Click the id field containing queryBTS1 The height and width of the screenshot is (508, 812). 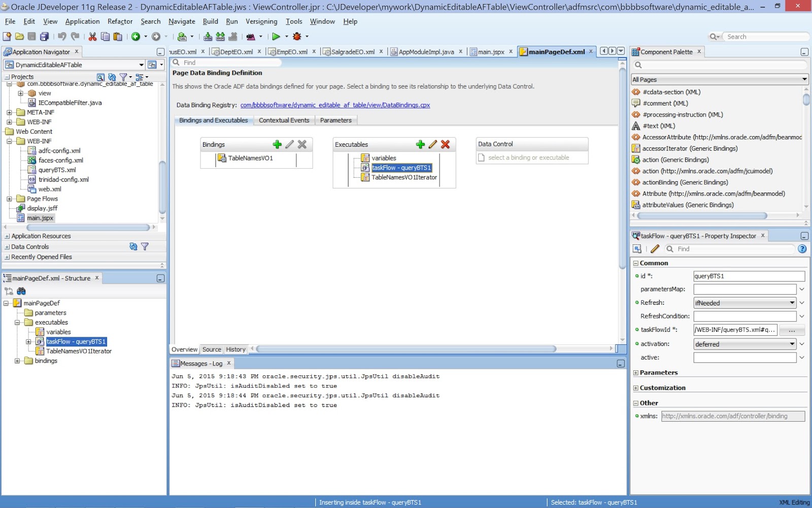749,276
